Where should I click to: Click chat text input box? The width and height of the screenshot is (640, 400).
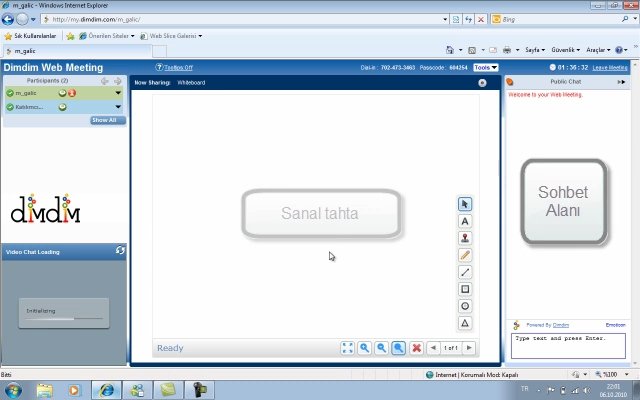click(x=568, y=346)
